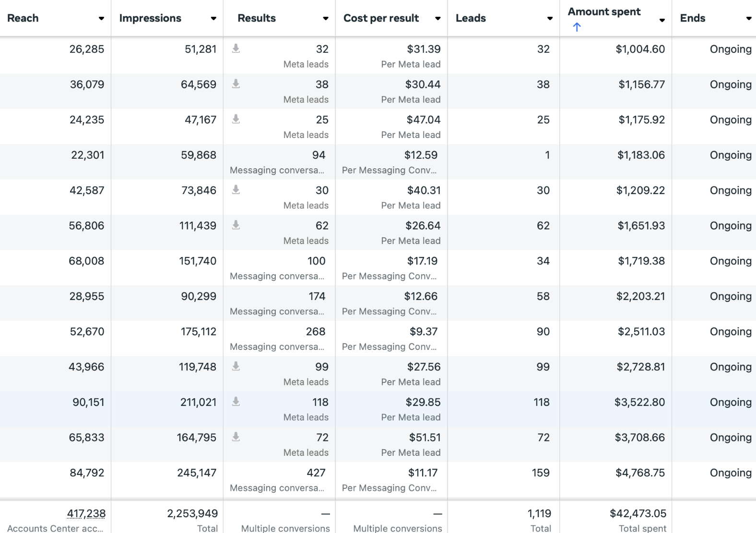Download leads icon beside 118 Meta leads
This screenshot has width=756, height=533.
[236, 402]
